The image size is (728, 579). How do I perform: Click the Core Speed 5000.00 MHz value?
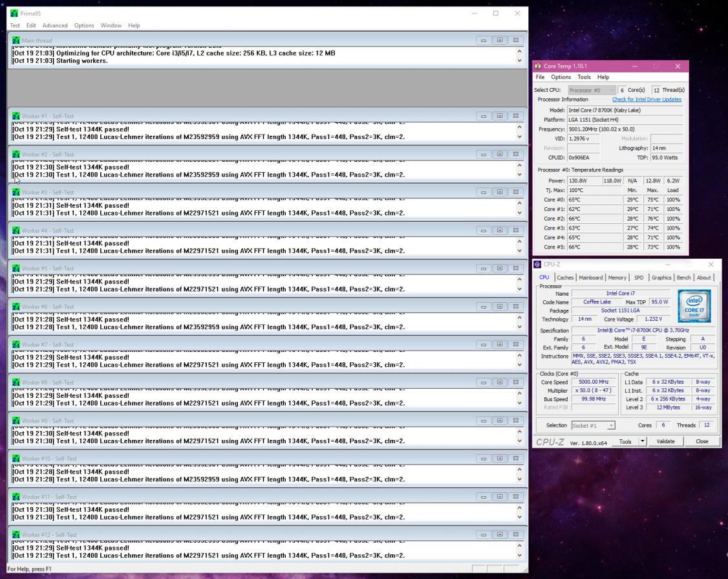click(x=594, y=382)
